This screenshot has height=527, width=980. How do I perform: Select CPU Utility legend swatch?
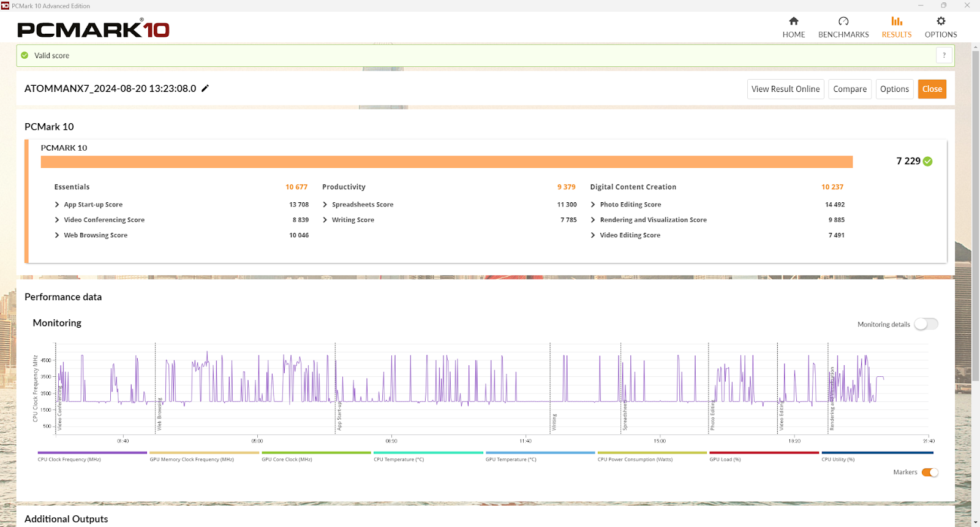(877, 453)
